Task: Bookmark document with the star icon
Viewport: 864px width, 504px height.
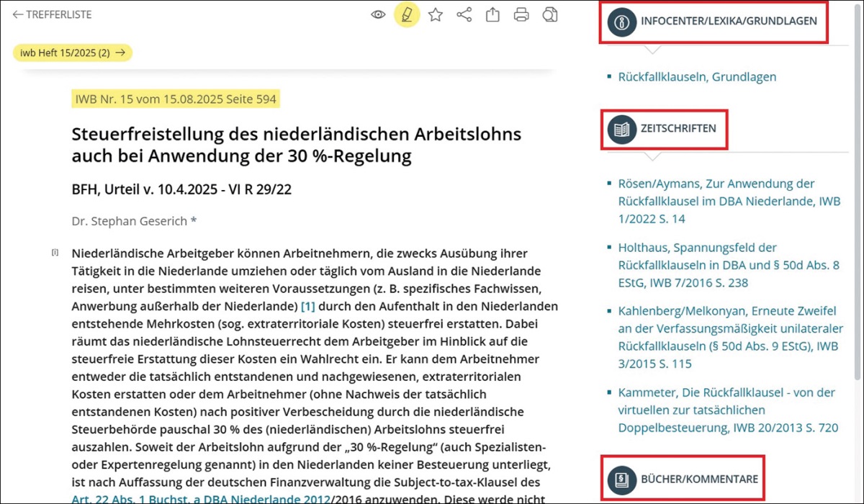Action: (x=436, y=15)
